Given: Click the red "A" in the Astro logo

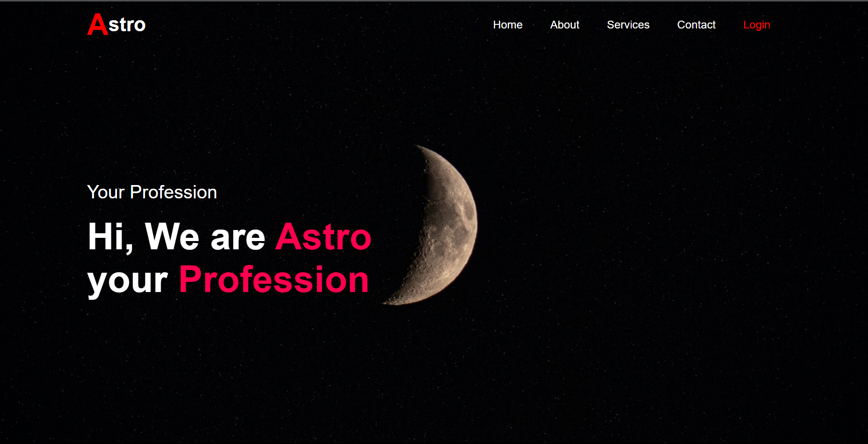Looking at the screenshot, I should coord(97,24).
